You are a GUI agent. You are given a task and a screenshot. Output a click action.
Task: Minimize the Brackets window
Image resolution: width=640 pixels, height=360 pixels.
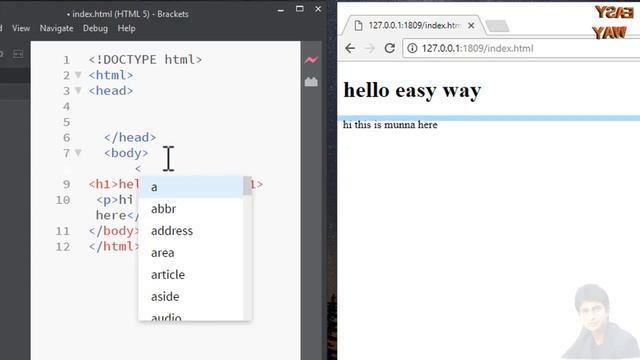click(280, 9)
